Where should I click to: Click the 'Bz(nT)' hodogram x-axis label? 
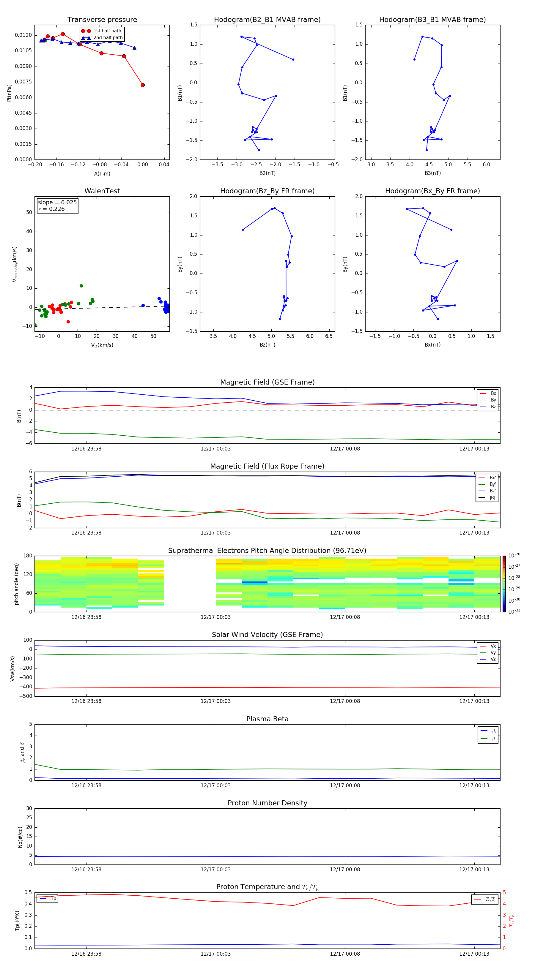(267, 345)
